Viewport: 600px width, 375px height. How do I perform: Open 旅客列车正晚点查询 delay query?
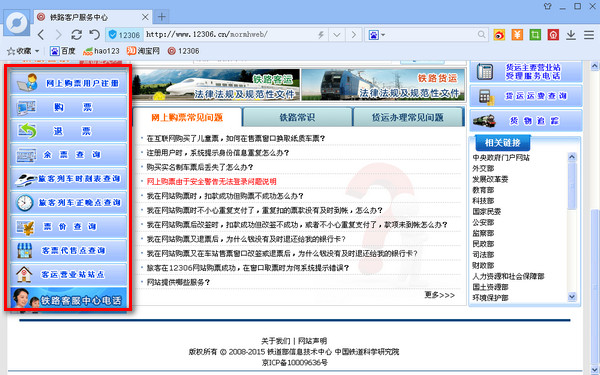coord(68,202)
